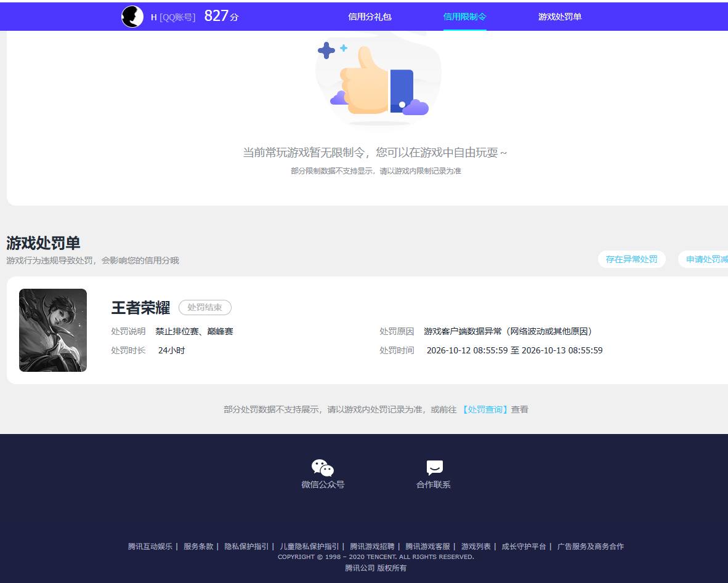Click the 禁止排位赛、巅峰赛 penalty description
The width and height of the screenshot is (728, 583).
194,331
